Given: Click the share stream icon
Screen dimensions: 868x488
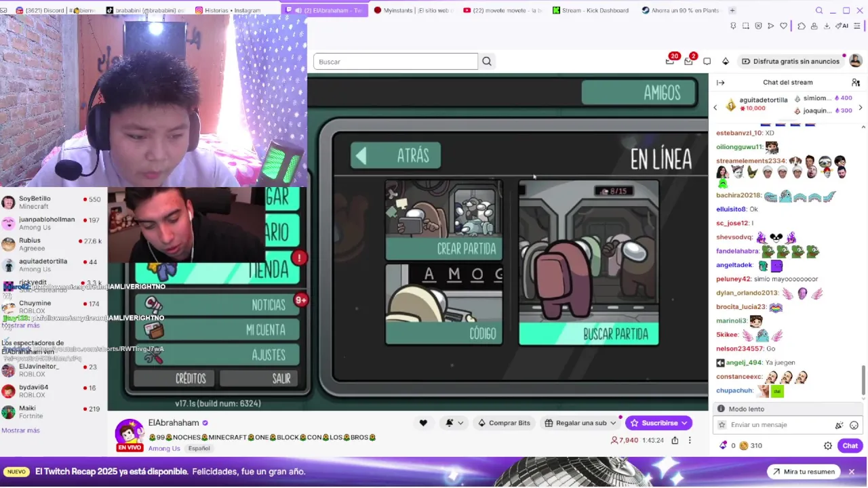Looking at the screenshot, I should (x=675, y=440).
